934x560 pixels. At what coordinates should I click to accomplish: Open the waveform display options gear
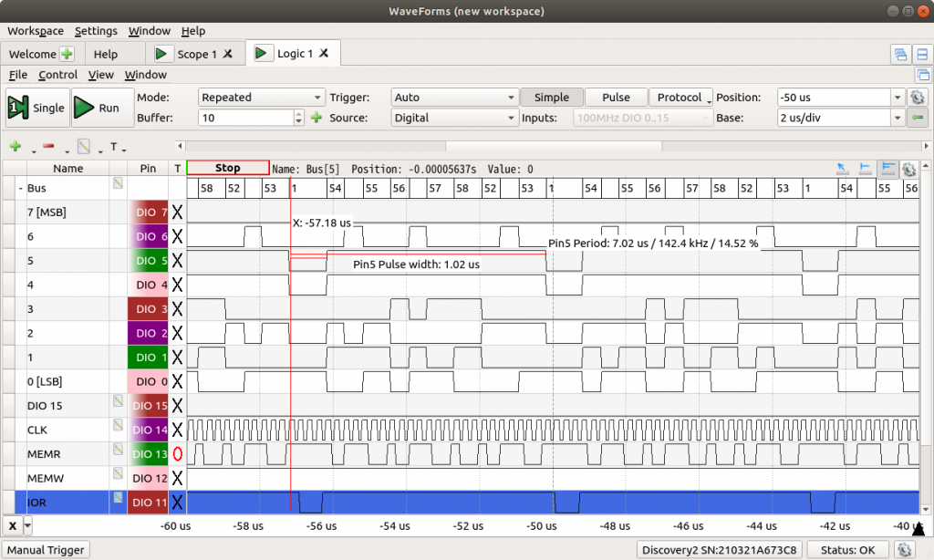click(x=908, y=169)
